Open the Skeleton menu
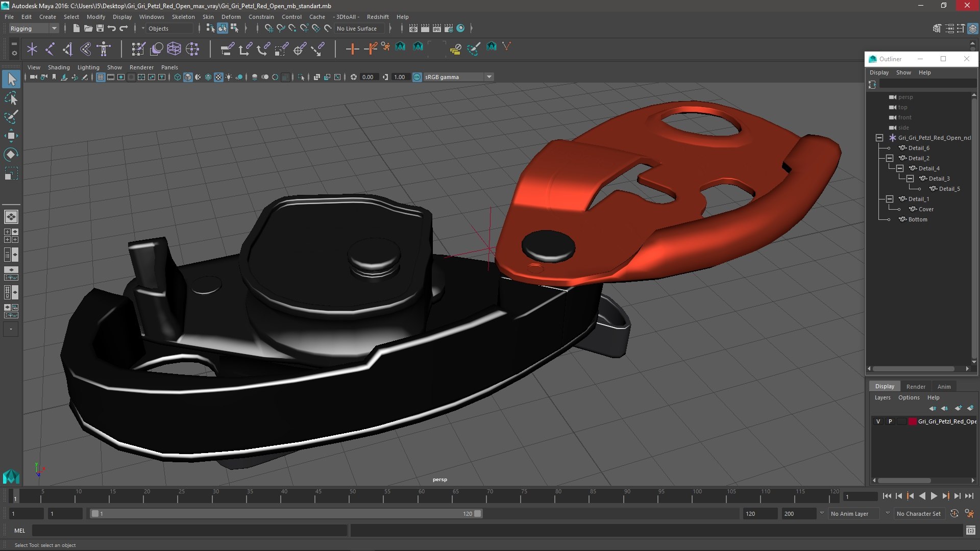980x551 pixels. 183,17
